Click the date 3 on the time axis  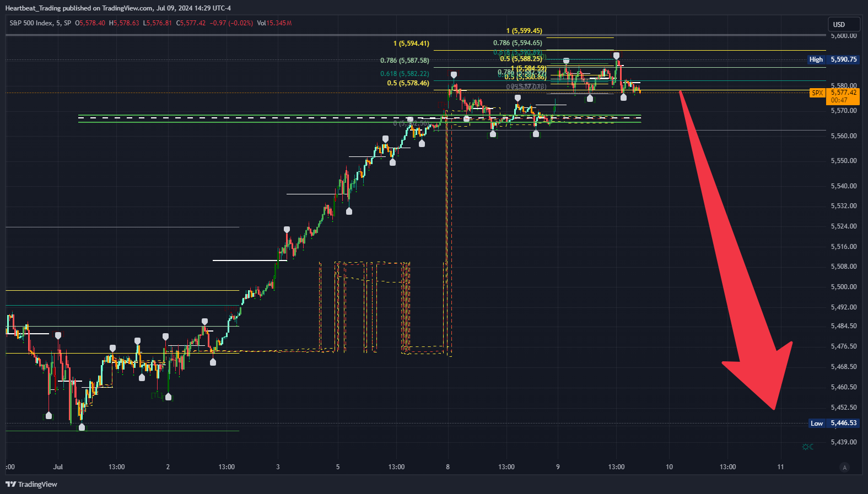point(278,467)
